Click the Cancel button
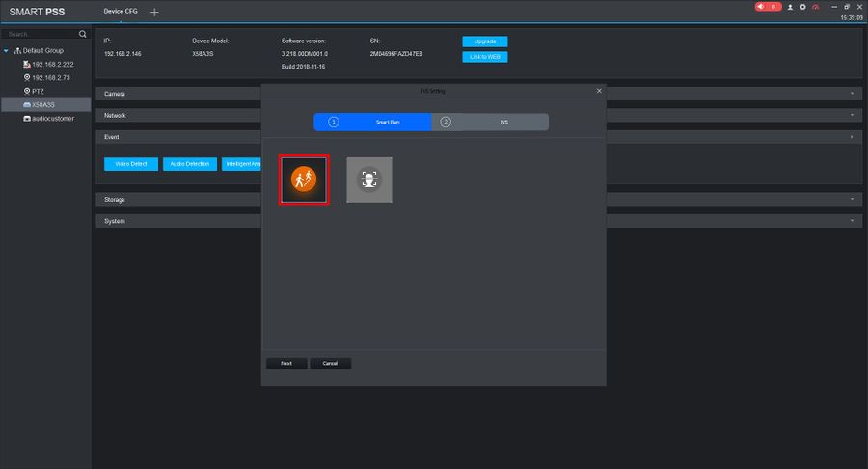Viewport: 868px width, 469px height. tap(330, 363)
